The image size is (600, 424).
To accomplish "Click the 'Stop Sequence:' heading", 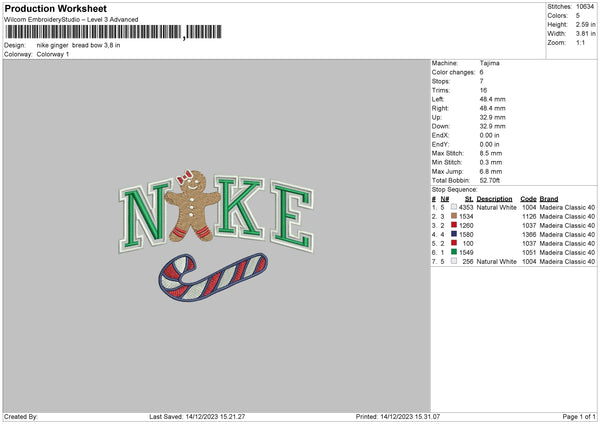I will (455, 189).
